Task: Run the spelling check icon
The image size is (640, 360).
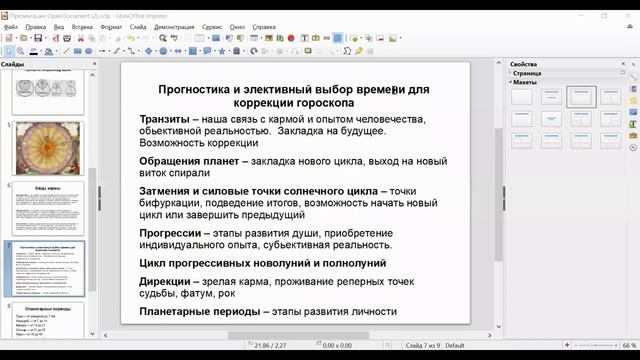Action: (x=174, y=38)
